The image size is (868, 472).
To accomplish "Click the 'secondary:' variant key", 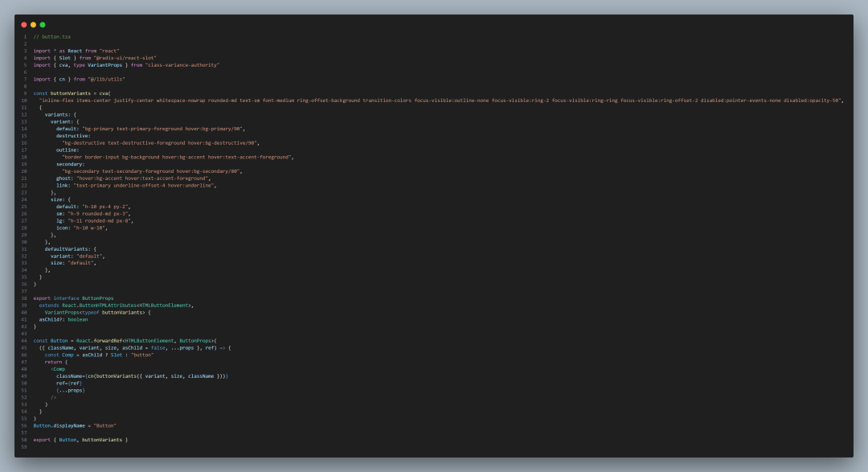I will [70, 165].
